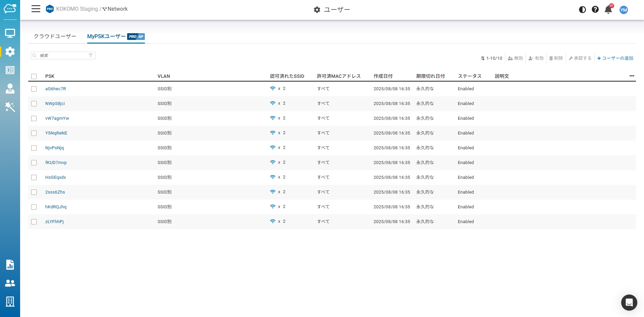Select the MyPSKユーザー tab

pyautogui.click(x=106, y=36)
